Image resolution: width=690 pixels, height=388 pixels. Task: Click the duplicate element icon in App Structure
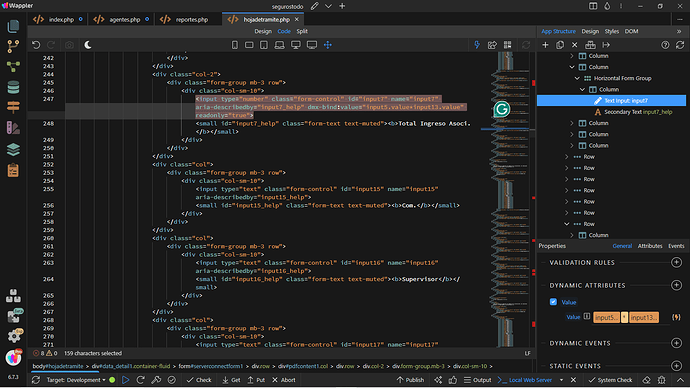click(x=560, y=45)
